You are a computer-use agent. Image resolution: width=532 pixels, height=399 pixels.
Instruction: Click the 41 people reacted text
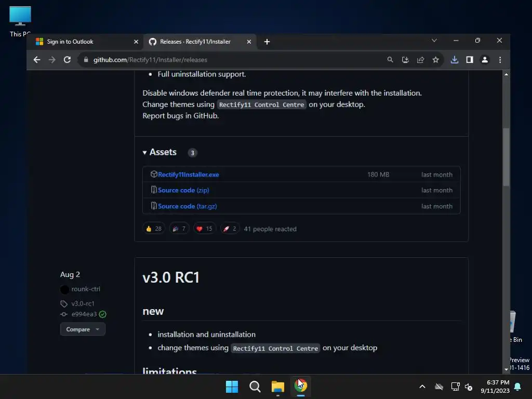point(270,229)
